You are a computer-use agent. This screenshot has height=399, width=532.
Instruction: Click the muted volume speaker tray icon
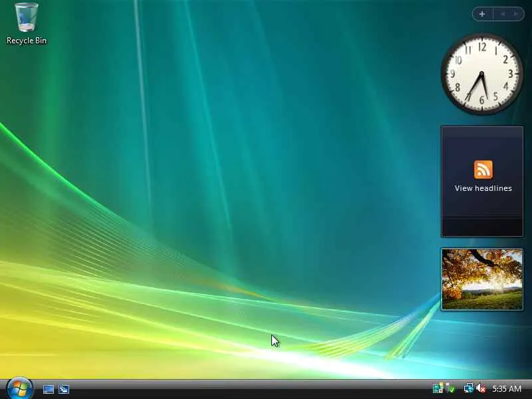point(481,388)
